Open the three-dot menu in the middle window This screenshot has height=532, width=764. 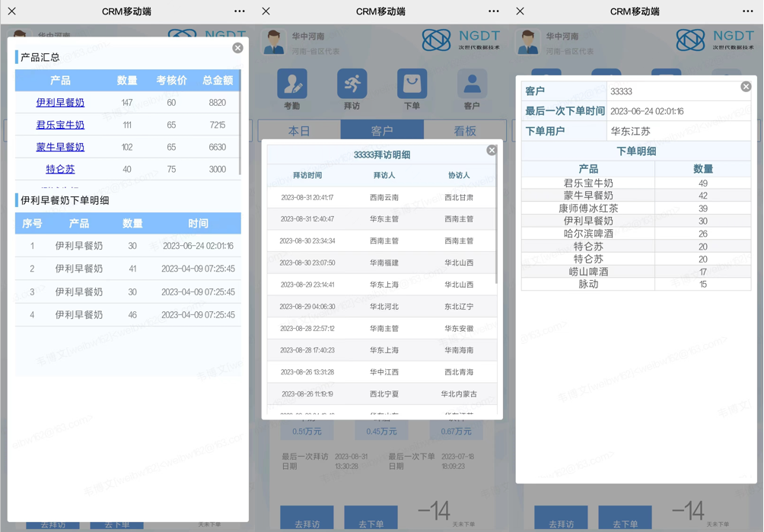[x=494, y=11]
